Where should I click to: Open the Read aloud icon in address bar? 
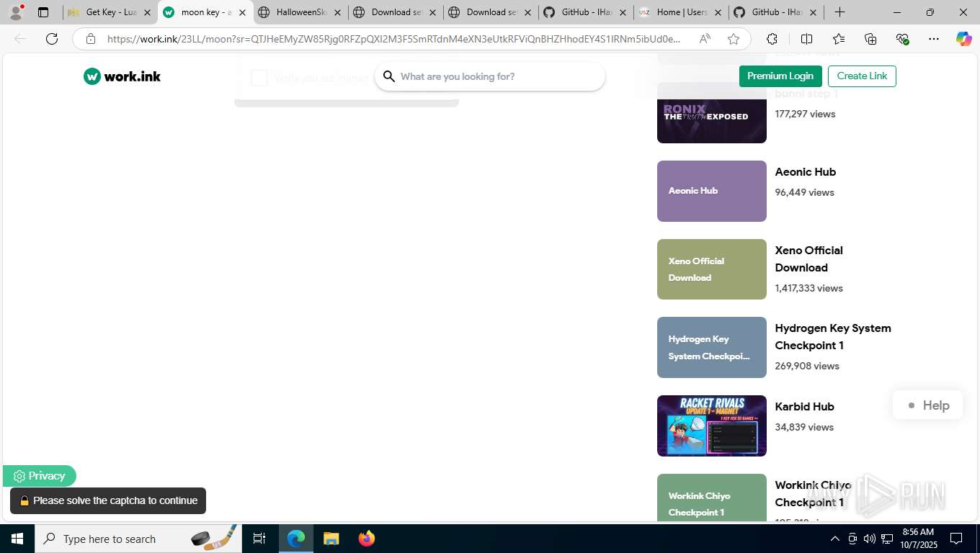pos(705,39)
